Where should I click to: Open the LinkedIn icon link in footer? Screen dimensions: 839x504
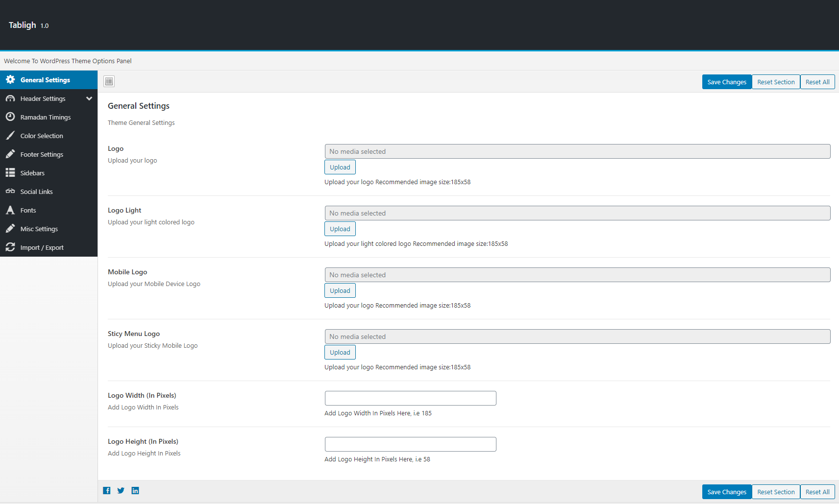point(135,491)
